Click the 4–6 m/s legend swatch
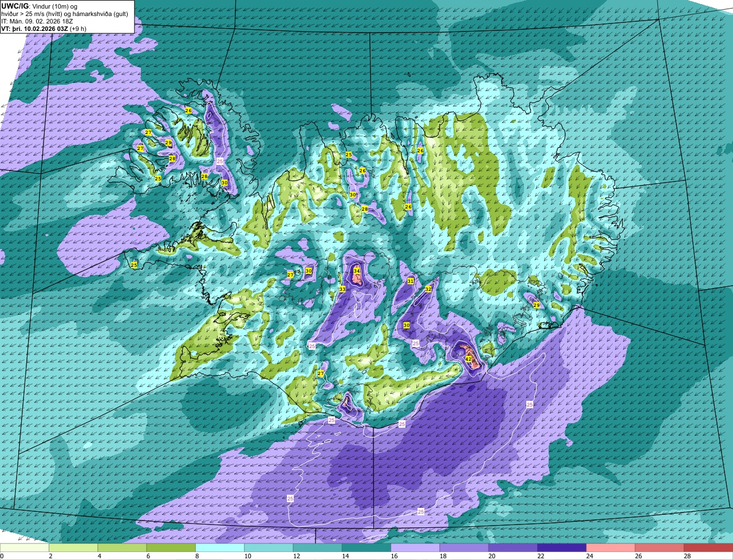 click(122, 547)
